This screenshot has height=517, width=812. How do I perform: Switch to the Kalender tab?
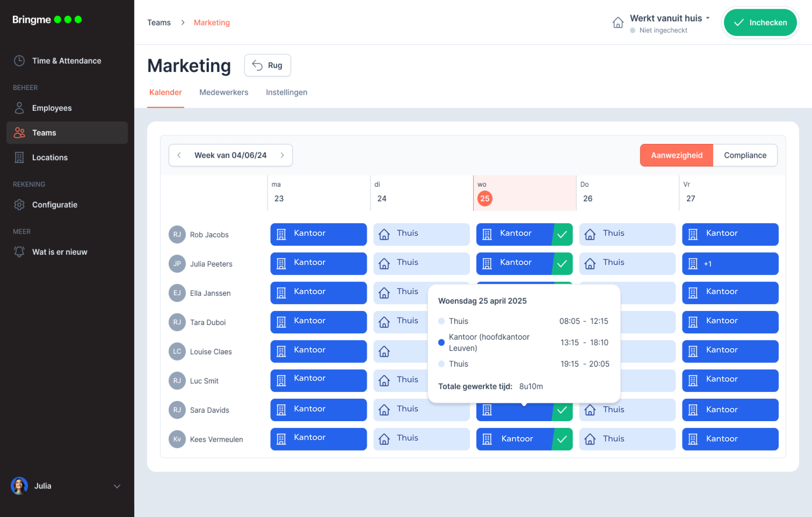tap(165, 92)
